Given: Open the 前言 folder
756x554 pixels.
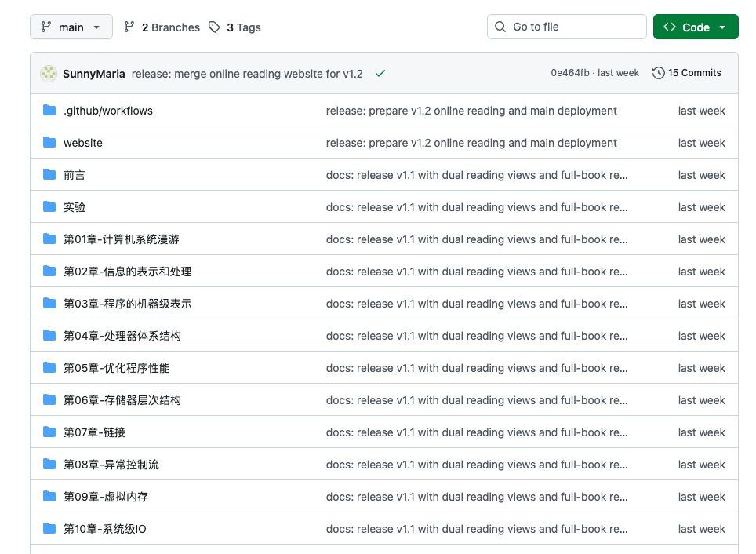Looking at the screenshot, I should pyautogui.click(x=75, y=175).
